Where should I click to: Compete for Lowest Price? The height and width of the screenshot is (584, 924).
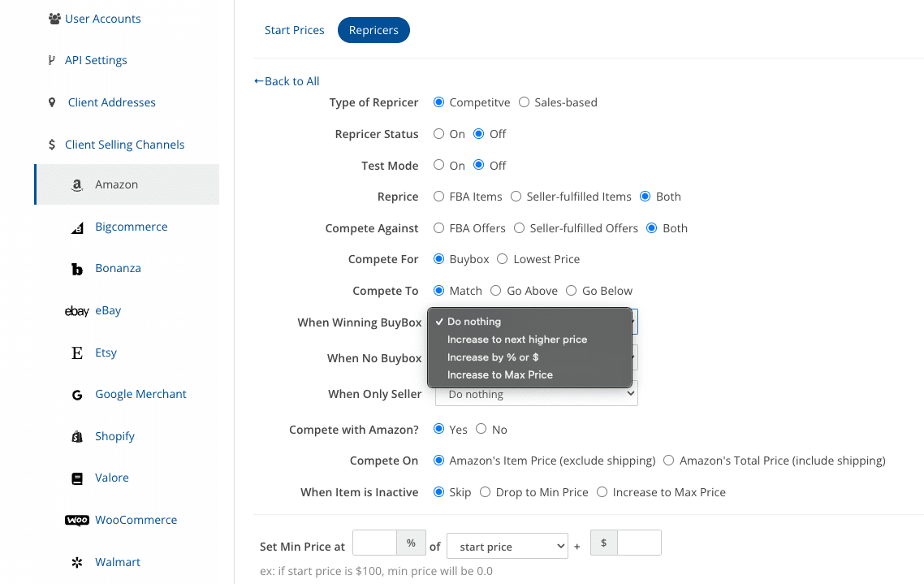click(x=502, y=259)
